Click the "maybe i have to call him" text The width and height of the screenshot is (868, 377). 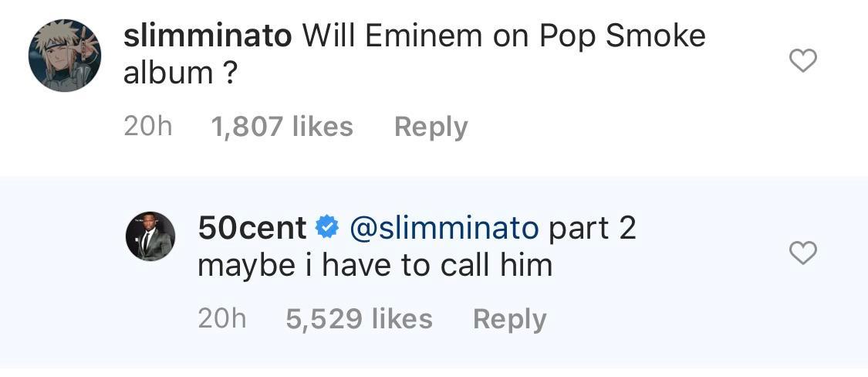pos(375,266)
